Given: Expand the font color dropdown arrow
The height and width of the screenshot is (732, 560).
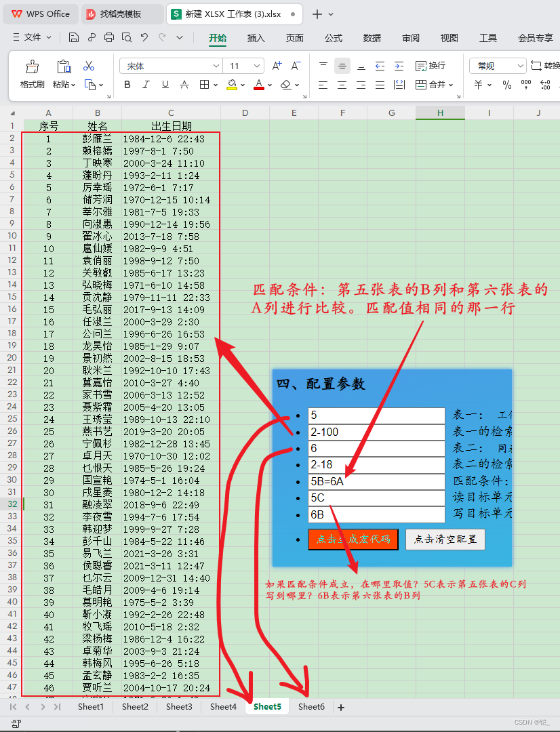Looking at the screenshot, I should click(270, 85).
